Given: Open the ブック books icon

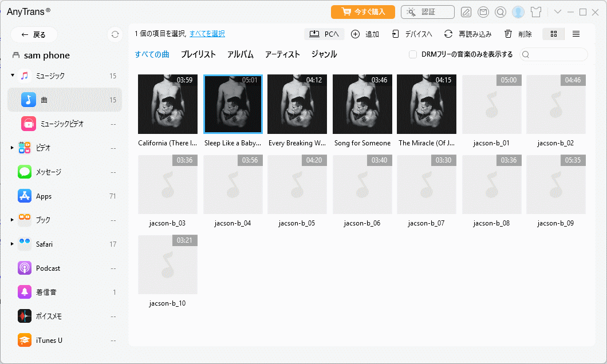Looking at the screenshot, I should pyautogui.click(x=25, y=220).
